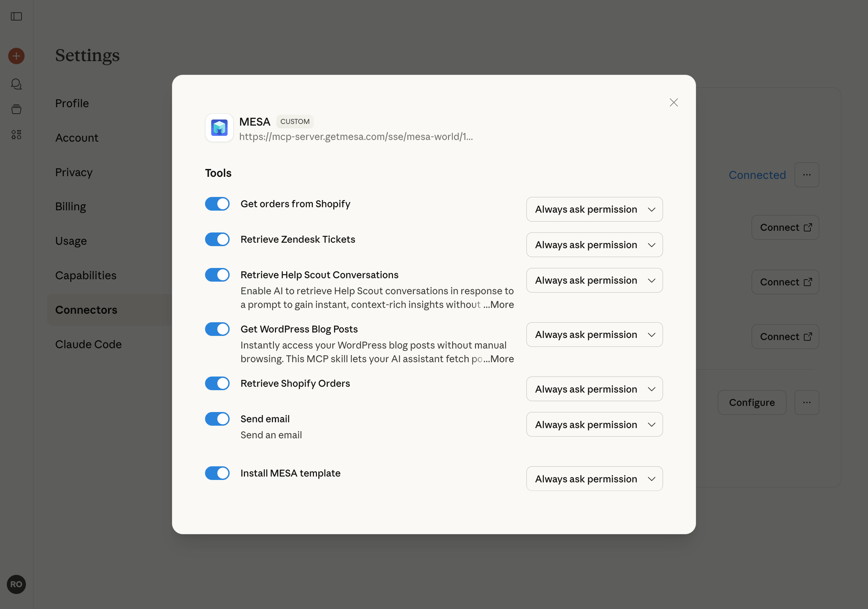Select the Connectors section
The height and width of the screenshot is (609, 868).
click(x=110, y=310)
